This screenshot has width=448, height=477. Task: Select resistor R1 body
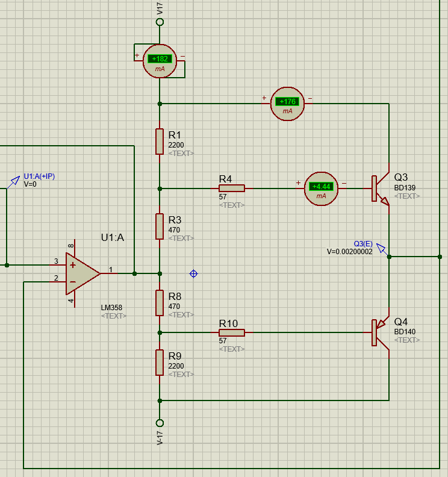coord(160,141)
